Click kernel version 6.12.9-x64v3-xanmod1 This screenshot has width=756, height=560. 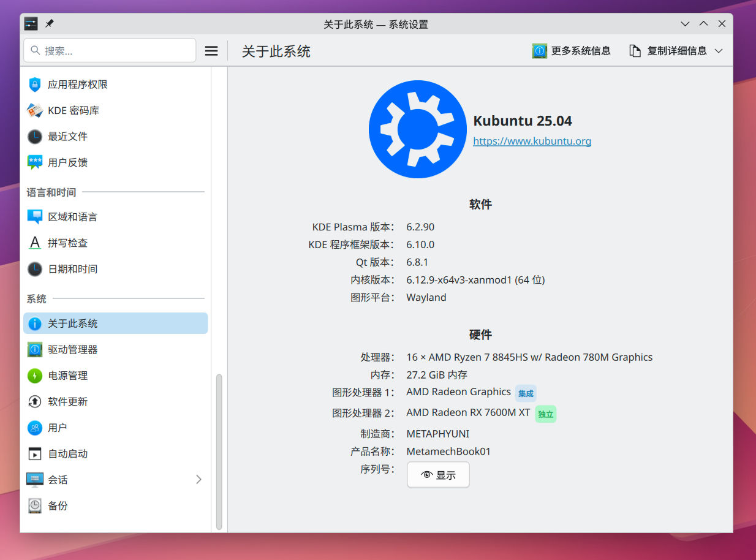(x=458, y=280)
